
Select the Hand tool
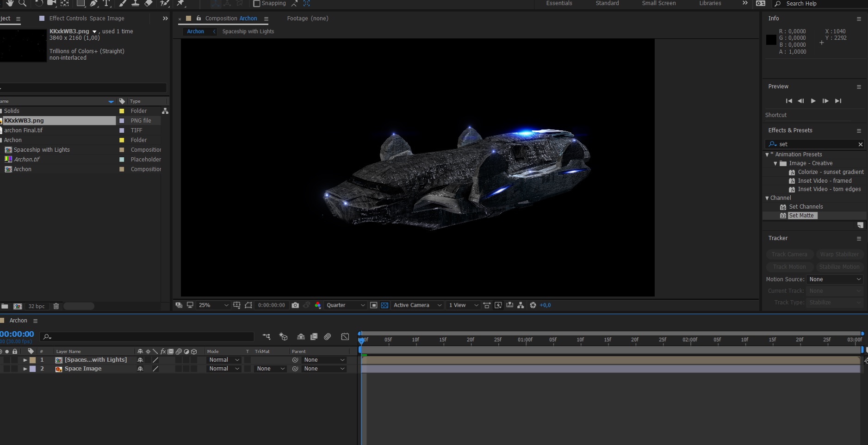tap(9, 3)
